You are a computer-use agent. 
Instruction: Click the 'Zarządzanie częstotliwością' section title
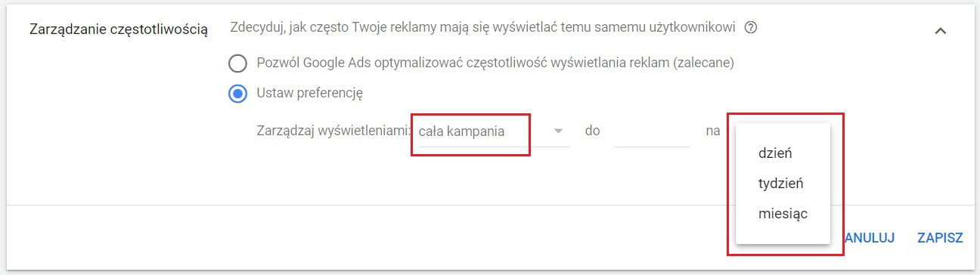click(117, 29)
